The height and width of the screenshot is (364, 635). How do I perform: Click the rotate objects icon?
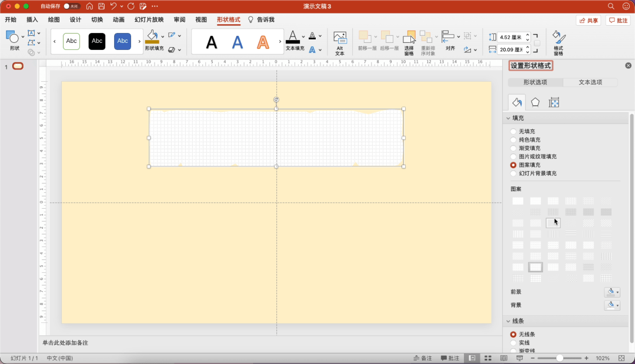468,50
